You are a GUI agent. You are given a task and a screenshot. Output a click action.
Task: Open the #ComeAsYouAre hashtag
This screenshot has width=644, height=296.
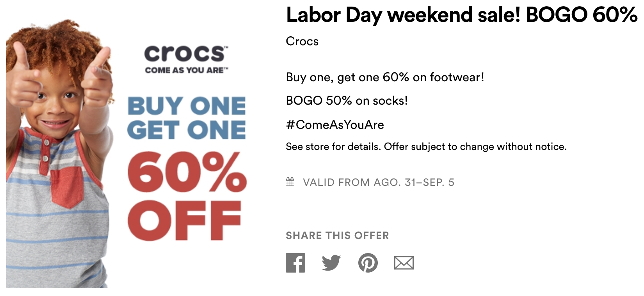pos(335,125)
